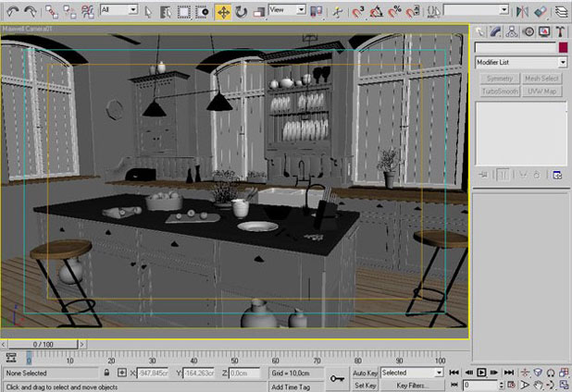Click the Bind to Space Warp icon
Viewport: 572px width, 392px height.
pos(88,12)
